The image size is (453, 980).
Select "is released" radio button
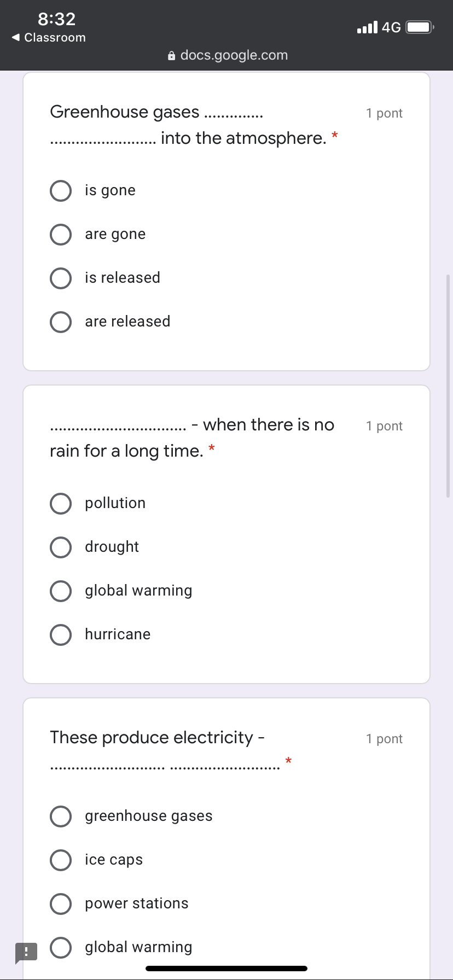click(x=61, y=278)
